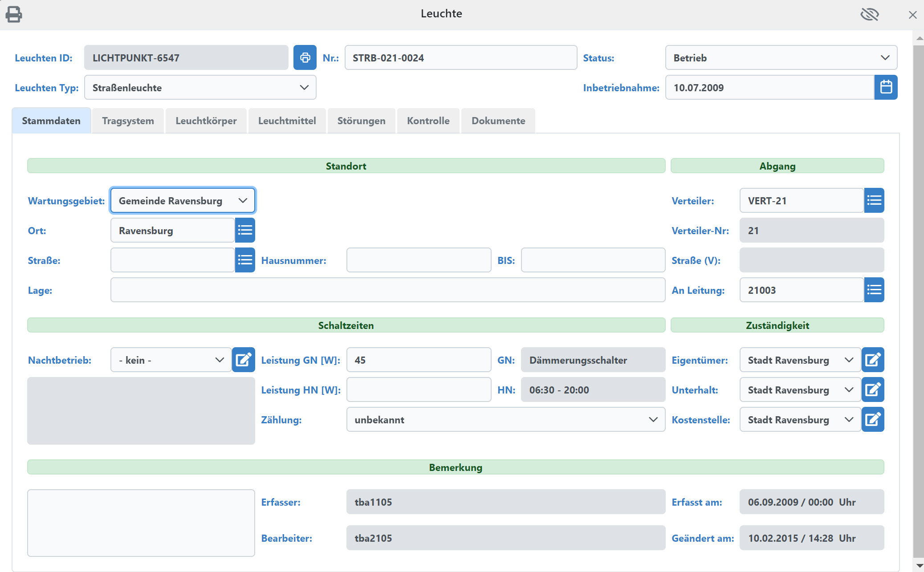Screen dimensions: 924x572
Task: Click into the Hausnummer input field
Action: tap(418, 260)
